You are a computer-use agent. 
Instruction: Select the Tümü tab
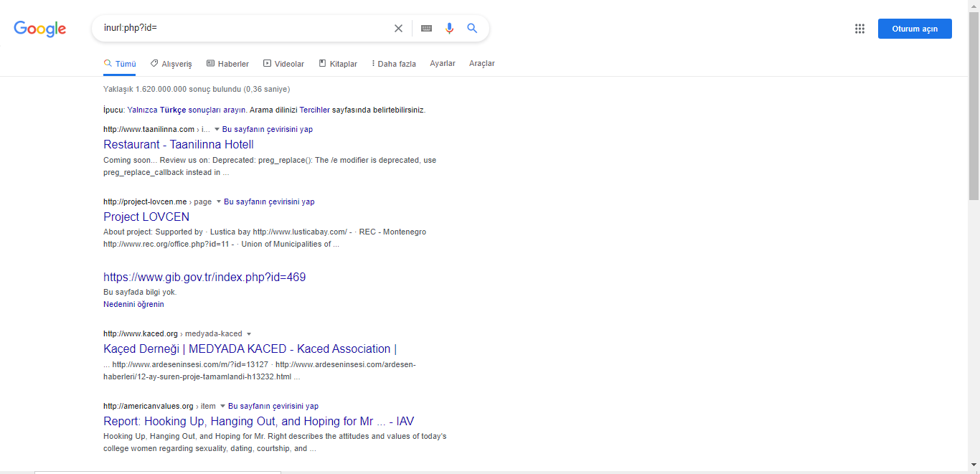120,64
